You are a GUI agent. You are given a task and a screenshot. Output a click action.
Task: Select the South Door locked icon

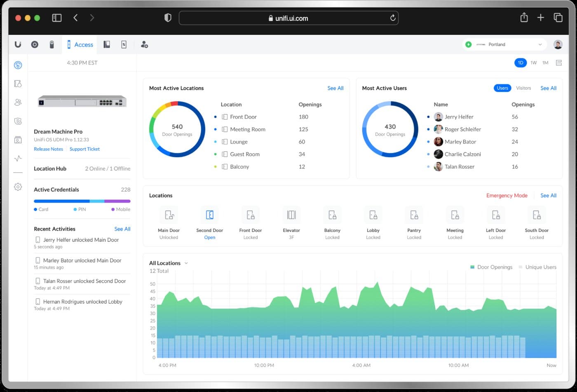(x=537, y=215)
